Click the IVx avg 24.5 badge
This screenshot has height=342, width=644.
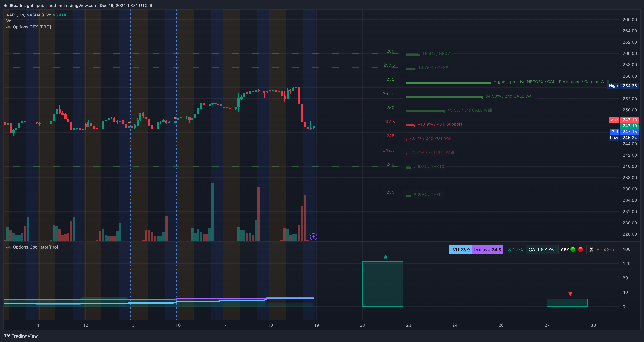pos(487,250)
